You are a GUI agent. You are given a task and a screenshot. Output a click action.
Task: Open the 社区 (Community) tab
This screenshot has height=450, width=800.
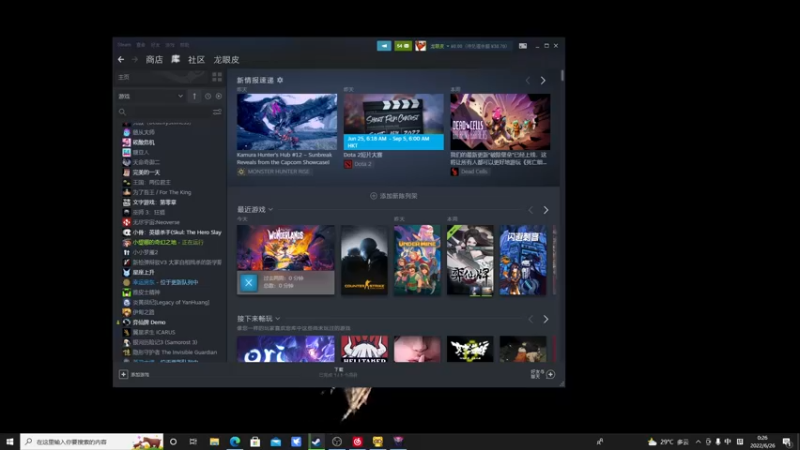coord(196,60)
